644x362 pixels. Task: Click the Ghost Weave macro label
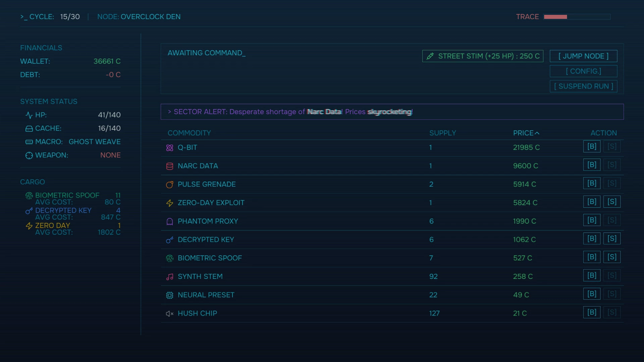click(95, 142)
